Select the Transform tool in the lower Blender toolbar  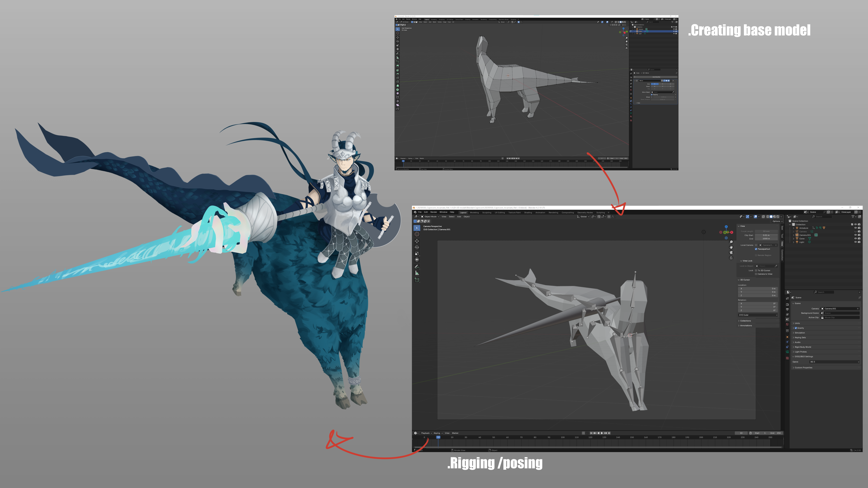pos(417,259)
